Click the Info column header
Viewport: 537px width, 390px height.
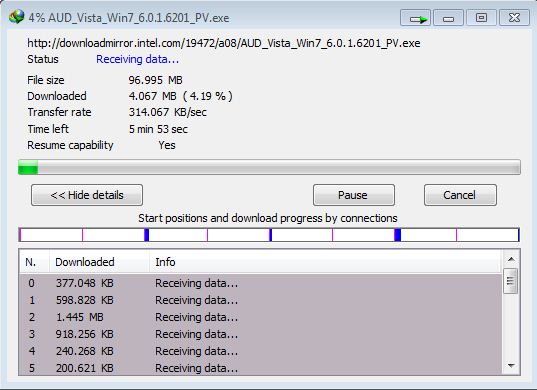(x=325, y=262)
